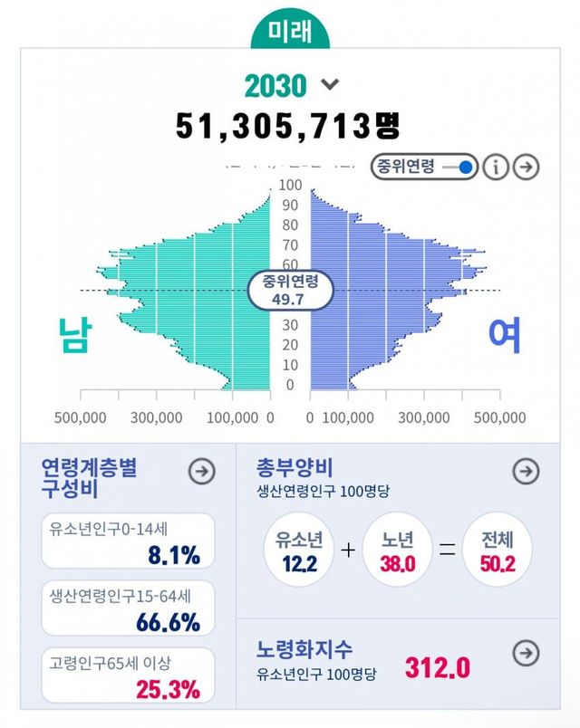The width and height of the screenshot is (580, 728).
Task: Open 총부양비 details arrow
Action: point(526,471)
